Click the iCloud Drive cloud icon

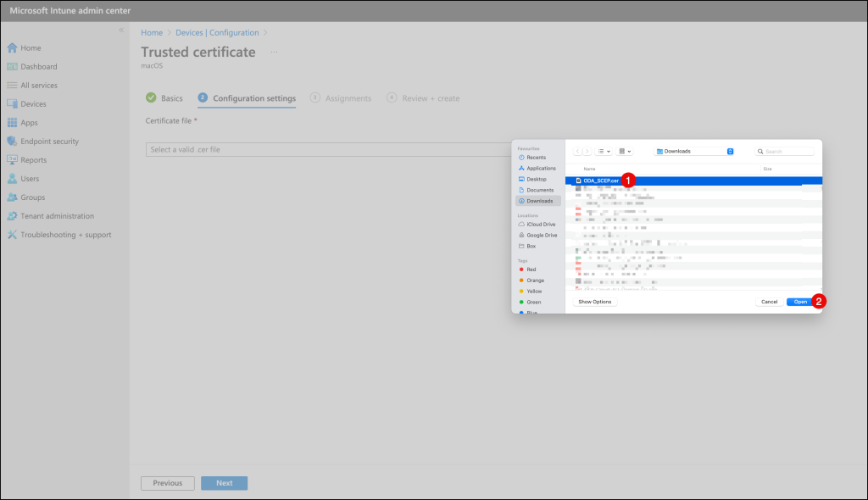tap(520, 224)
